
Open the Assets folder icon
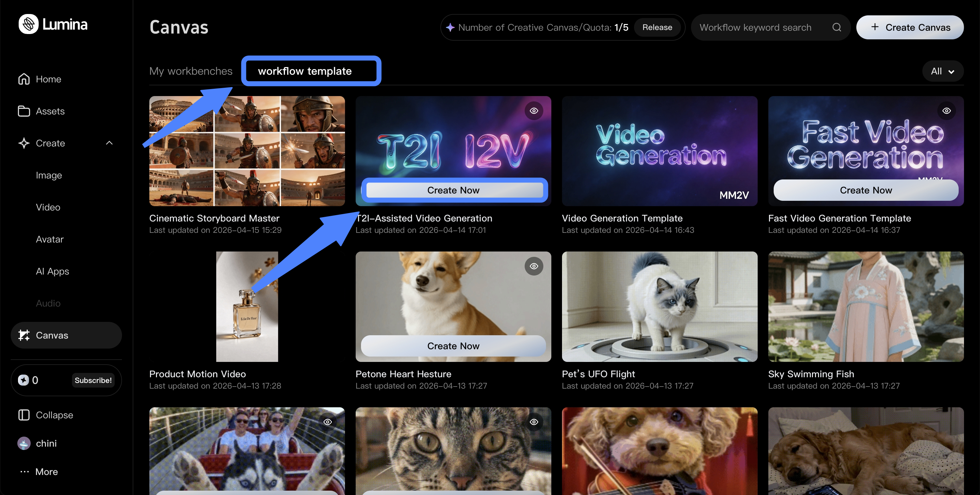pyautogui.click(x=24, y=111)
